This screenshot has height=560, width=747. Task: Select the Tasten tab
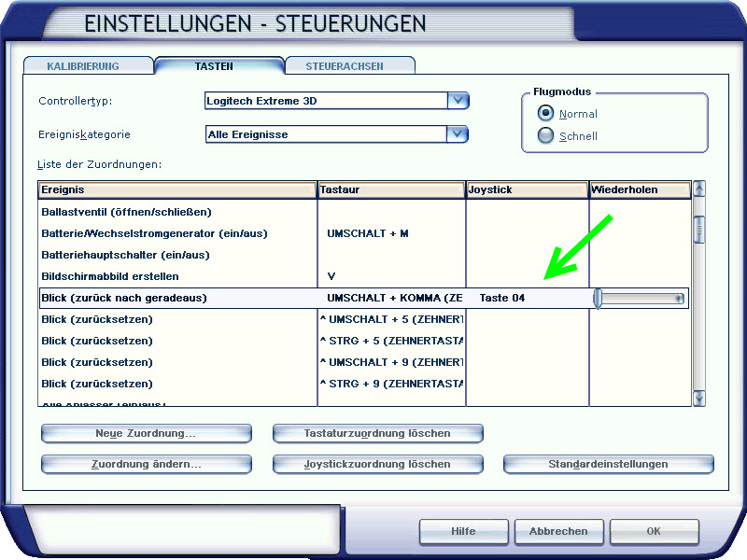pyautogui.click(x=218, y=66)
